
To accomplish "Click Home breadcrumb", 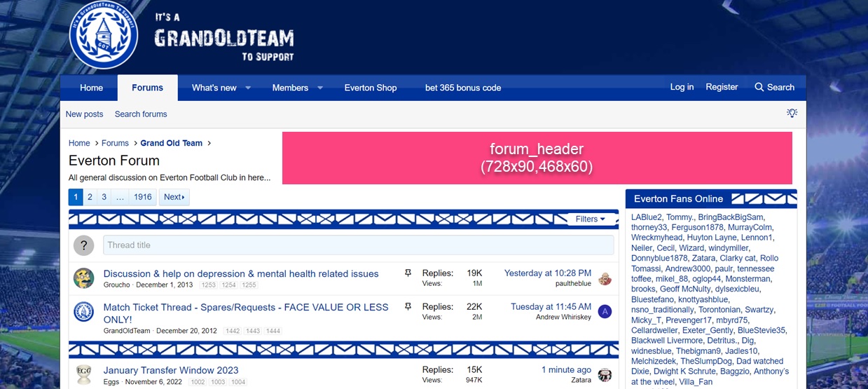I will click(79, 143).
